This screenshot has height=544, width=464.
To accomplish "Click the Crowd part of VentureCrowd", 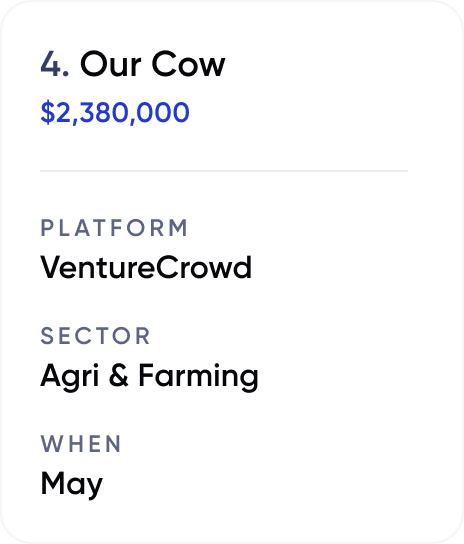I will [204, 267].
